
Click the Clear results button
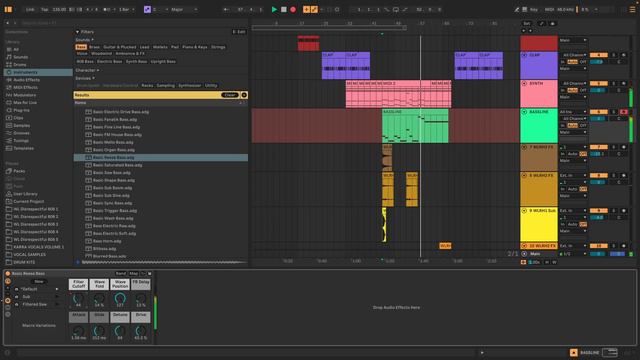(x=230, y=95)
